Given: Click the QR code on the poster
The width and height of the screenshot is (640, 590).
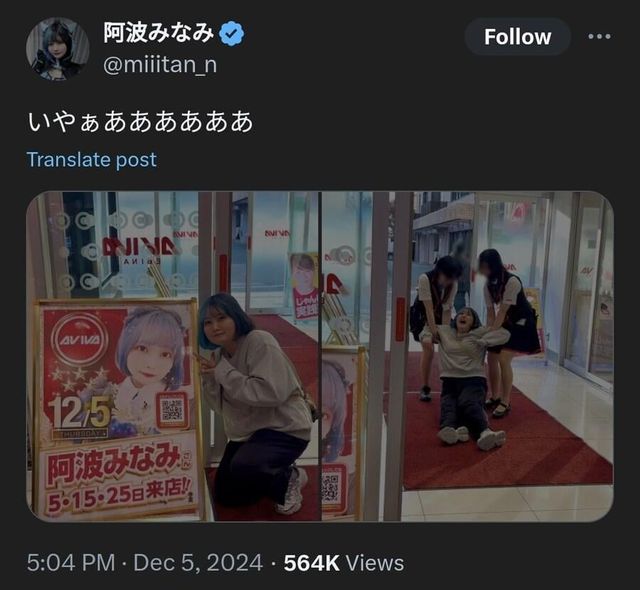Looking at the screenshot, I should point(172,410).
